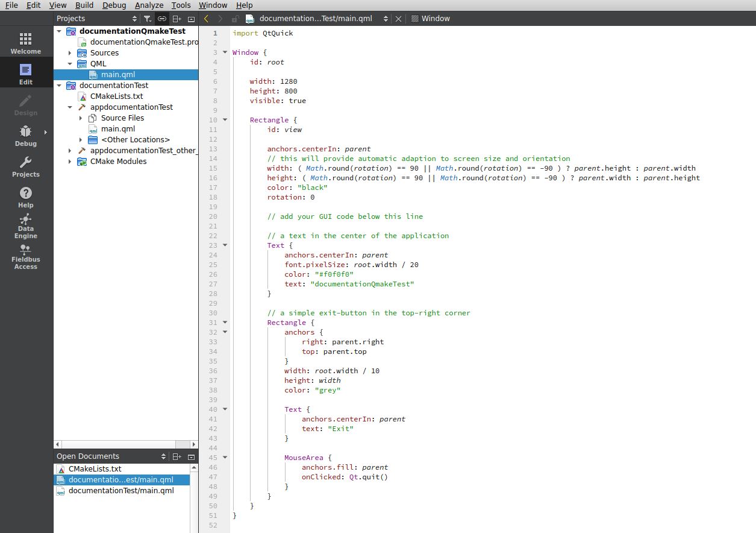Screen dimensions: 756x533
Task: Collapse the code block at line 31
Action: (x=224, y=323)
